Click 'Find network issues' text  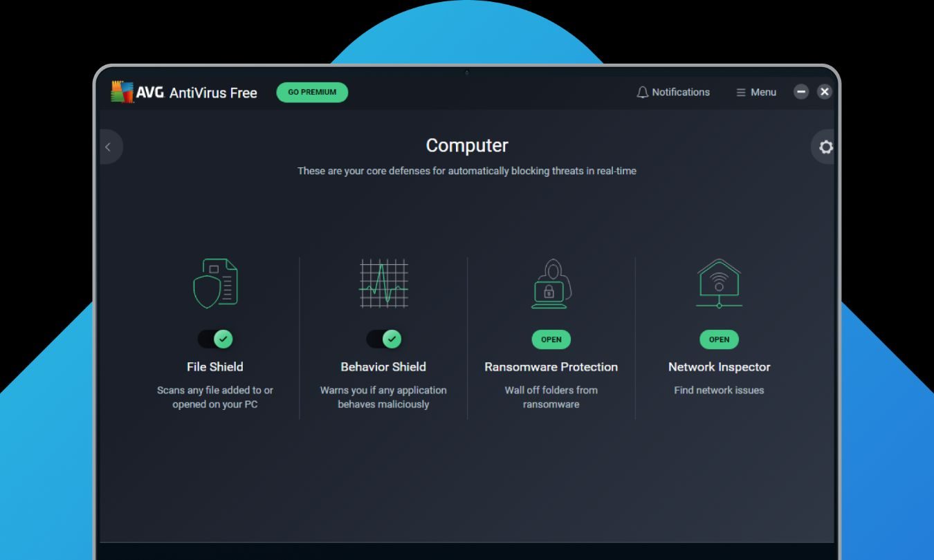(720, 390)
